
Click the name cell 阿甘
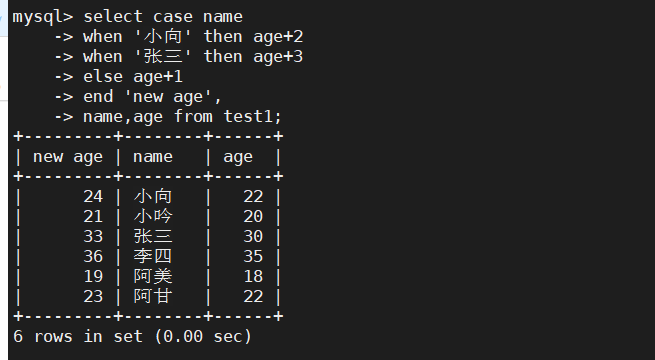click(153, 296)
